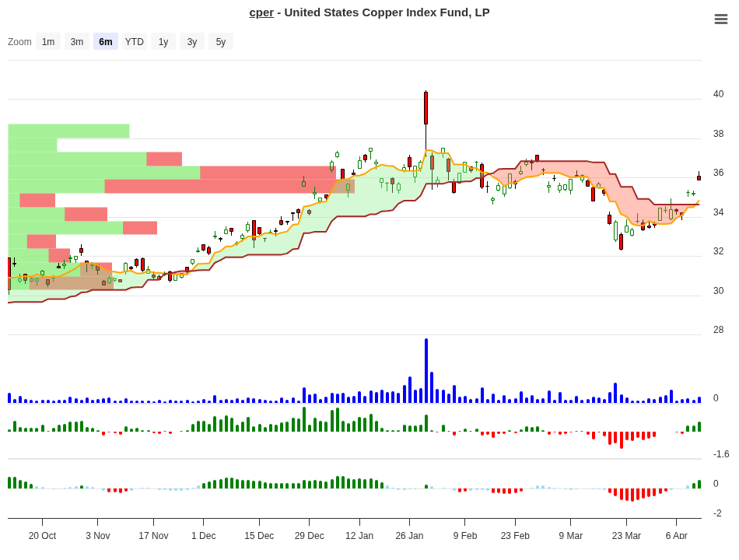This screenshot has height=560, width=739.
Task: Click the '9 Feb' axis label
Action: click(465, 535)
